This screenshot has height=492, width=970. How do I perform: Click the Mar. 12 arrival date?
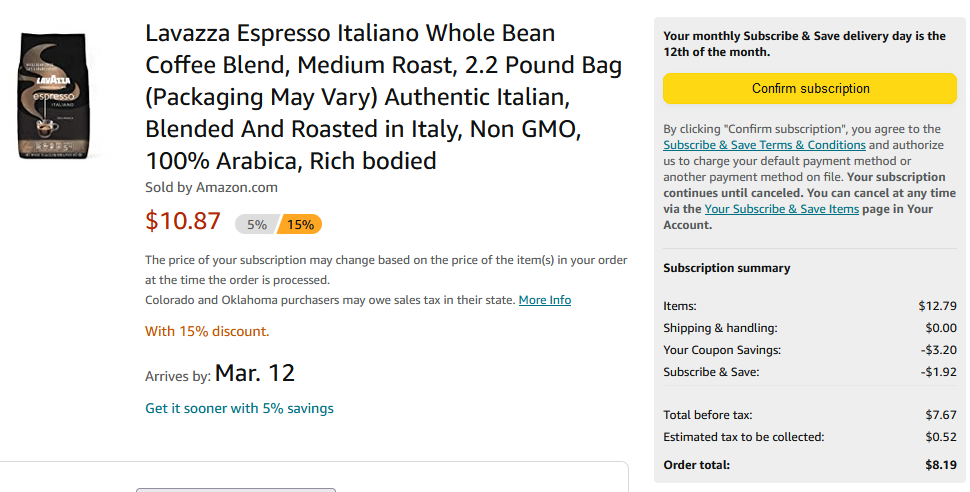[255, 373]
